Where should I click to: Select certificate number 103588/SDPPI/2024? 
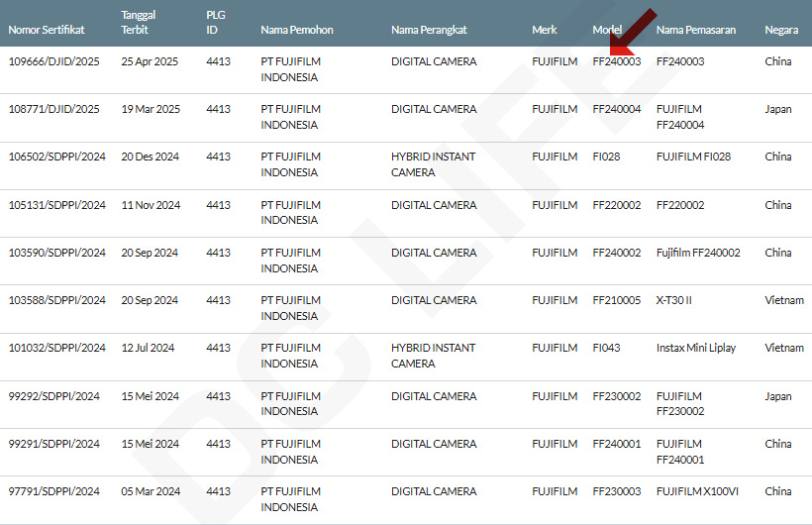[57, 300]
